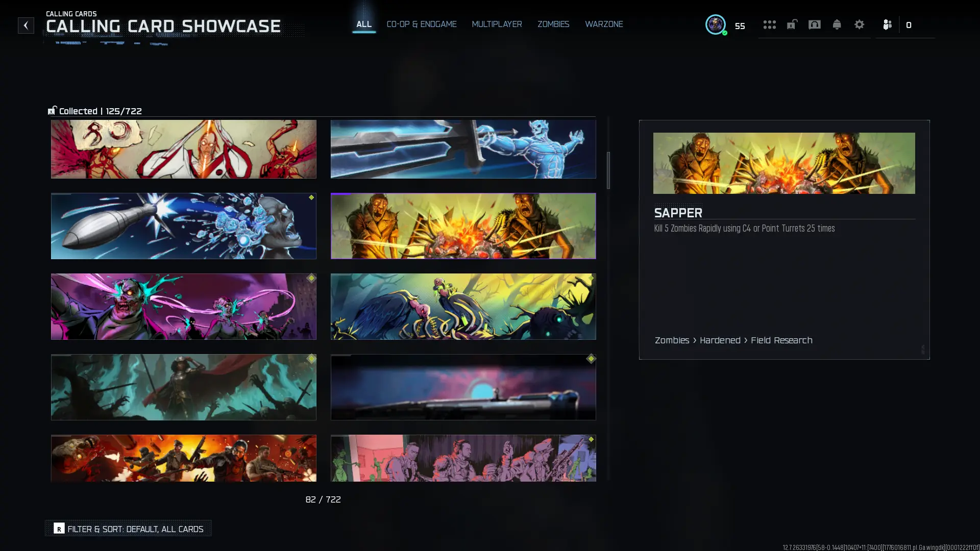Open the Warzone tab
980x551 pixels.
(604, 24)
